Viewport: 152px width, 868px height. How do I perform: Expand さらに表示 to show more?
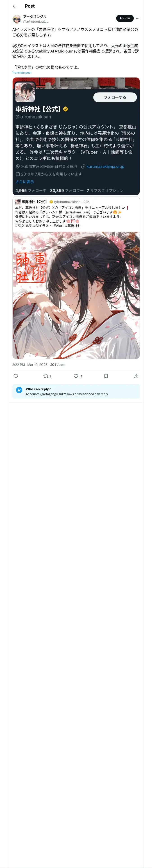tap(25, 182)
